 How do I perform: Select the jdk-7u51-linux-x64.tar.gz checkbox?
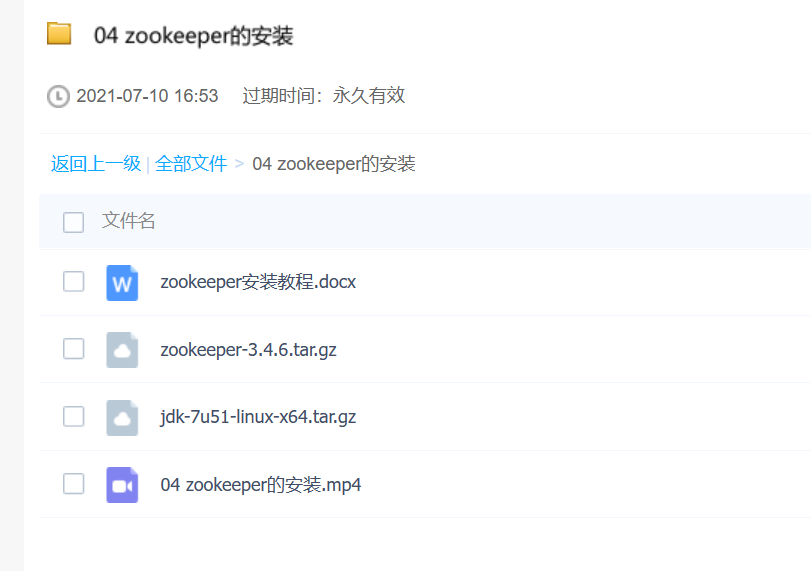(73, 416)
